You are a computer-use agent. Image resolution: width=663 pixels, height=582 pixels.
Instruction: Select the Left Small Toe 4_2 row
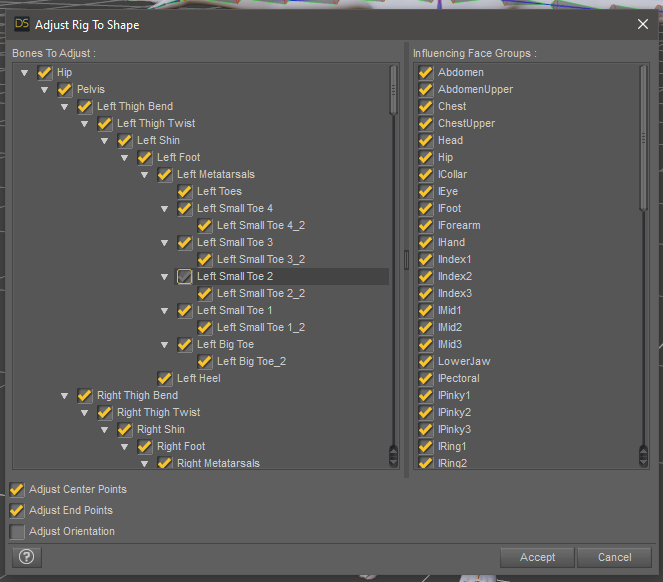(261, 225)
